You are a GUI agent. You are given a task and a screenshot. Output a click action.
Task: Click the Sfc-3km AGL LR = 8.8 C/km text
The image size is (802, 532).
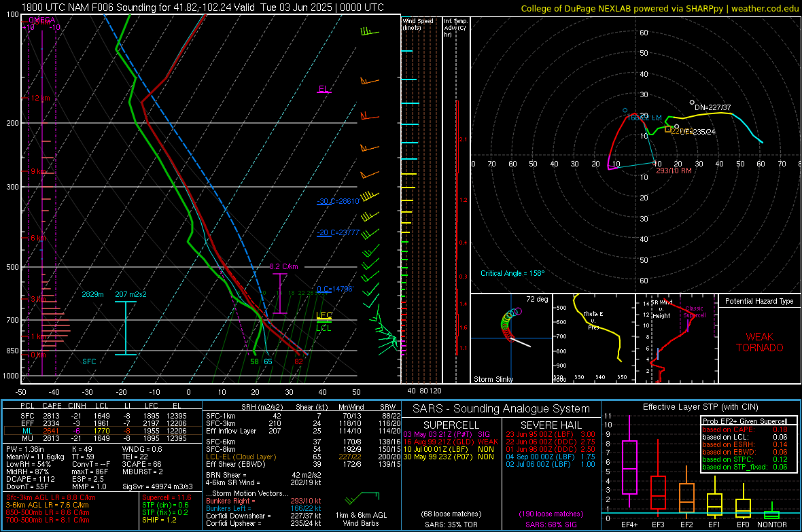(x=51, y=497)
